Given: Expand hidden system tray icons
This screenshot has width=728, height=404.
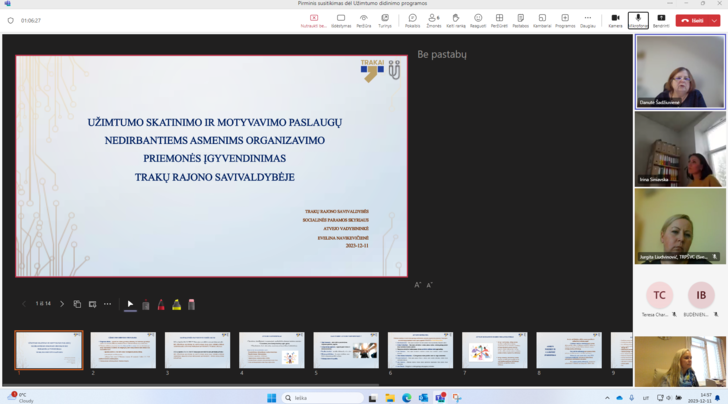Looking at the screenshot, I should pos(607,398).
